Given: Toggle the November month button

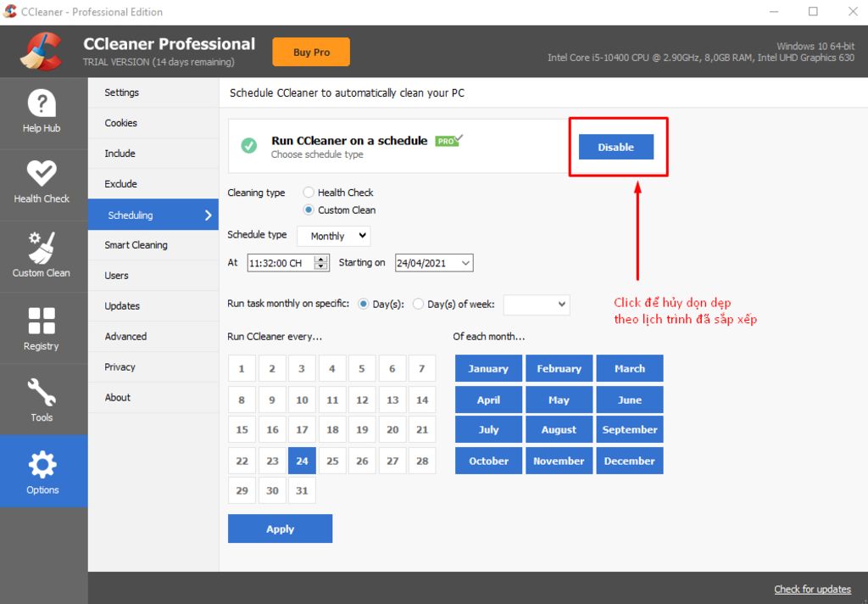Looking at the screenshot, I should click(x=559, y=461).
